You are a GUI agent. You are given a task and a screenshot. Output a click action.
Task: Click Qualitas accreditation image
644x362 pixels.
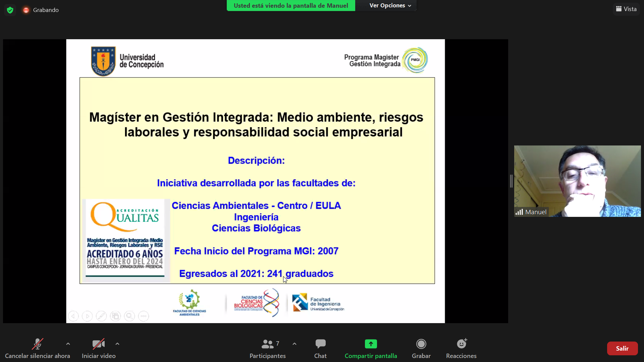coord(126,241)
